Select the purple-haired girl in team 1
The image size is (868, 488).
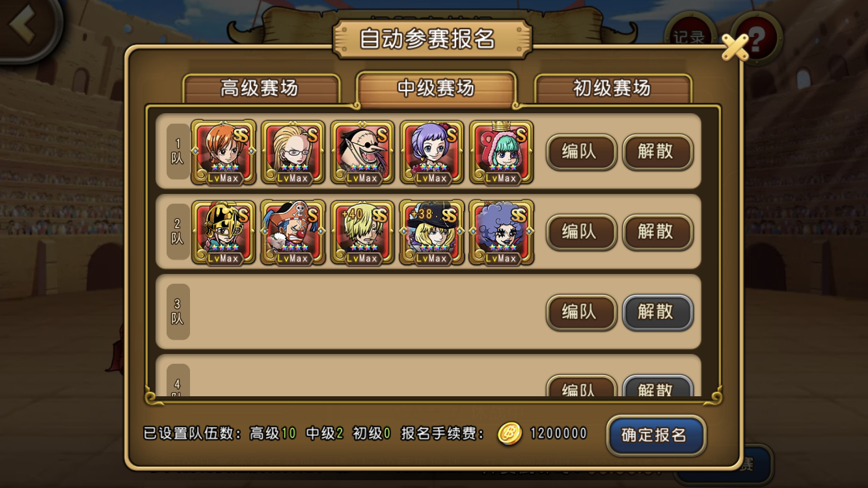click(432, 152)
